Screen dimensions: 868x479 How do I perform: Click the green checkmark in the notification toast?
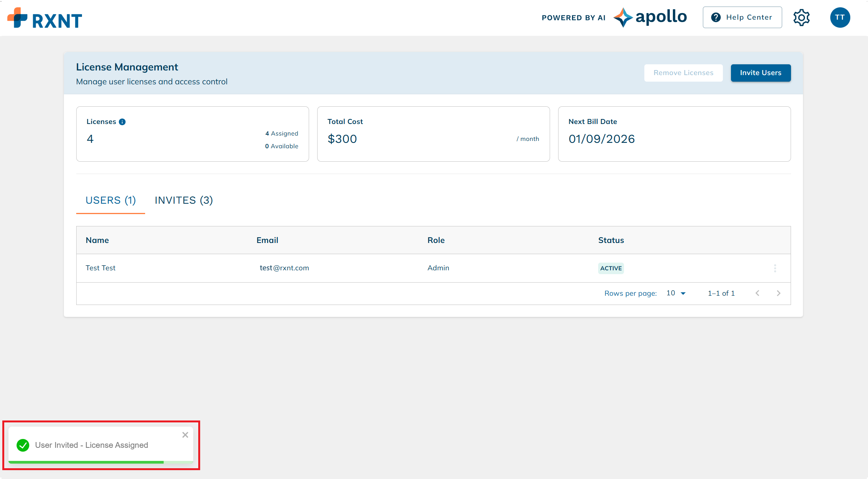(23, 445)
